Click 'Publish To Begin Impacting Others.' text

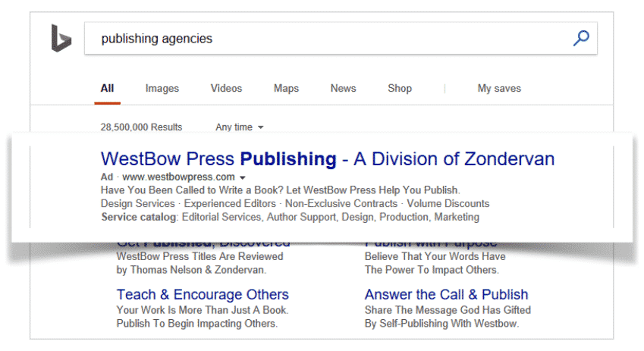(x=197, y=324)
